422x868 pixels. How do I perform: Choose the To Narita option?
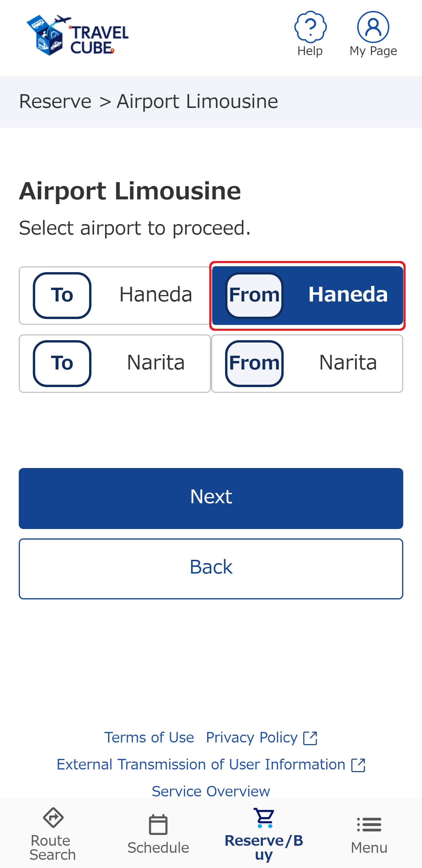click(115, 363)
